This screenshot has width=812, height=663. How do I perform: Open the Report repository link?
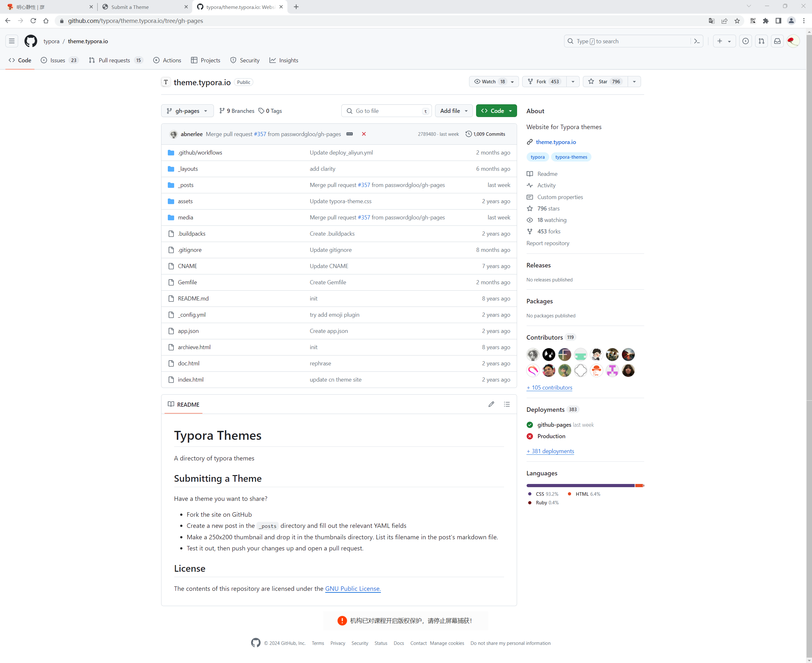(548, 243)
